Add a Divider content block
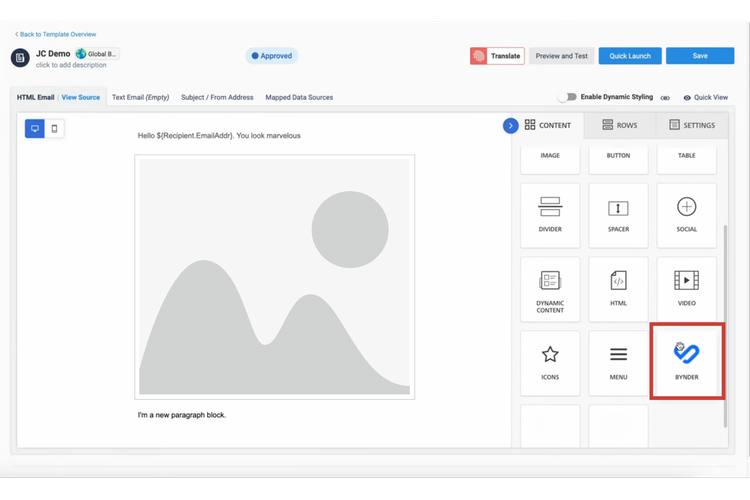 click(550, 215)
